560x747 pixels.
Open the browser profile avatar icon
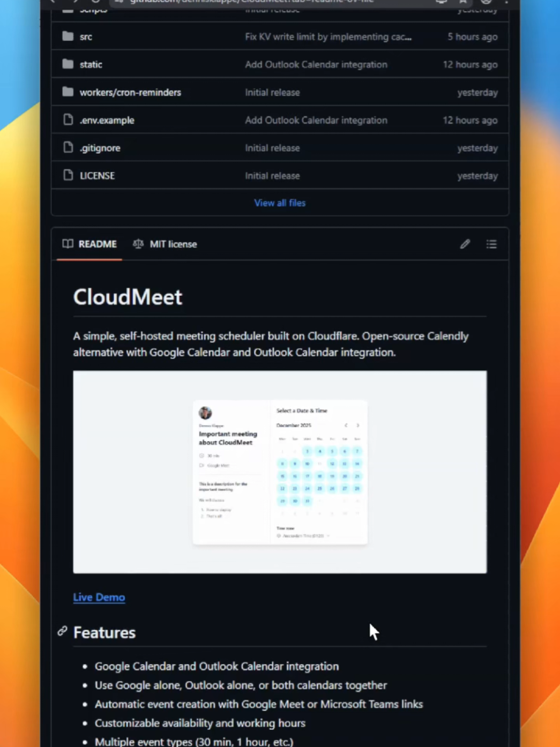(x=486, y=2)
